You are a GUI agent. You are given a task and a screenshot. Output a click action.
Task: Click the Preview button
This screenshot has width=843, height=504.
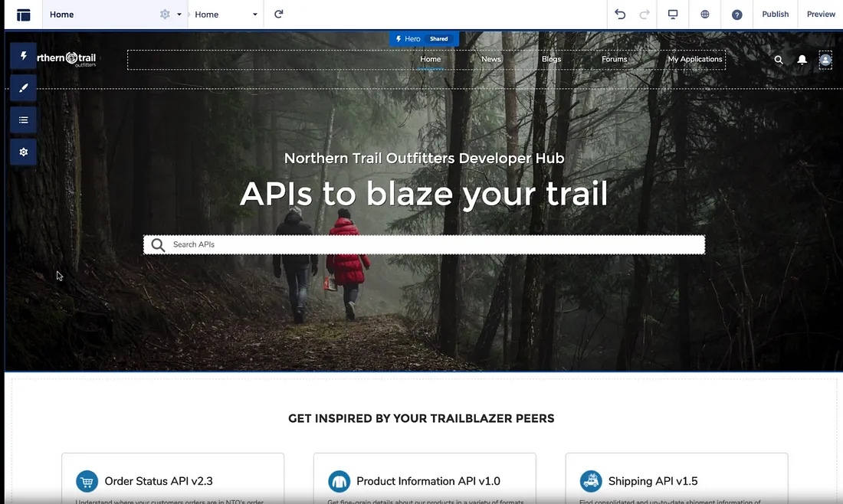pyautogui.click(x=821, y=14)
